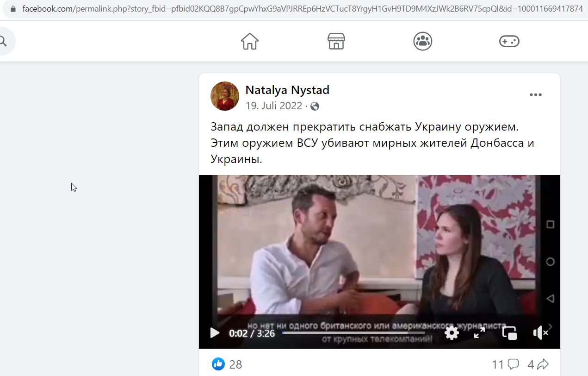Click the public globe audience icon
This screenshot has width=588, height=376.
[x=315, y=107]
